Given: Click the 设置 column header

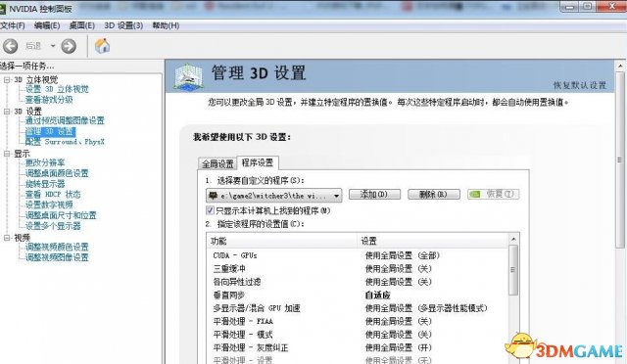Looking at the screenshot, I should coord(432,241).
